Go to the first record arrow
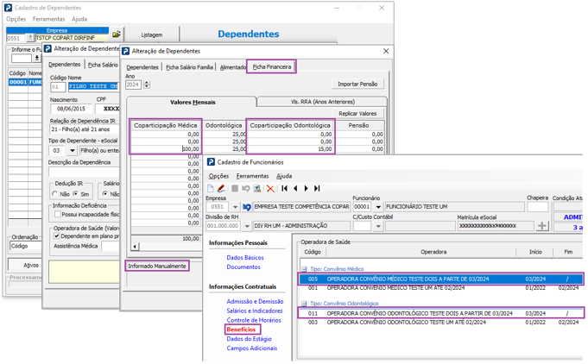The height and width of the screenshot is (364, 588). click(x=285, y=188)
